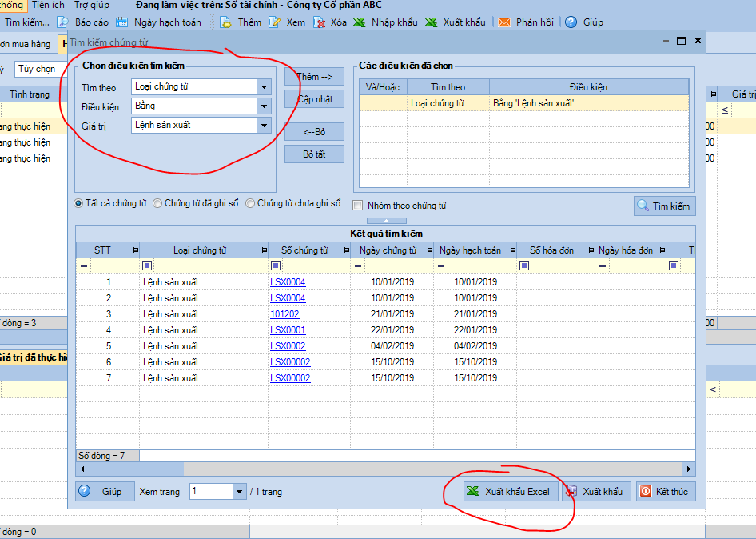Collapse the search conditions panel arrow
Screen dimensions: 756x539
(387, 221)
